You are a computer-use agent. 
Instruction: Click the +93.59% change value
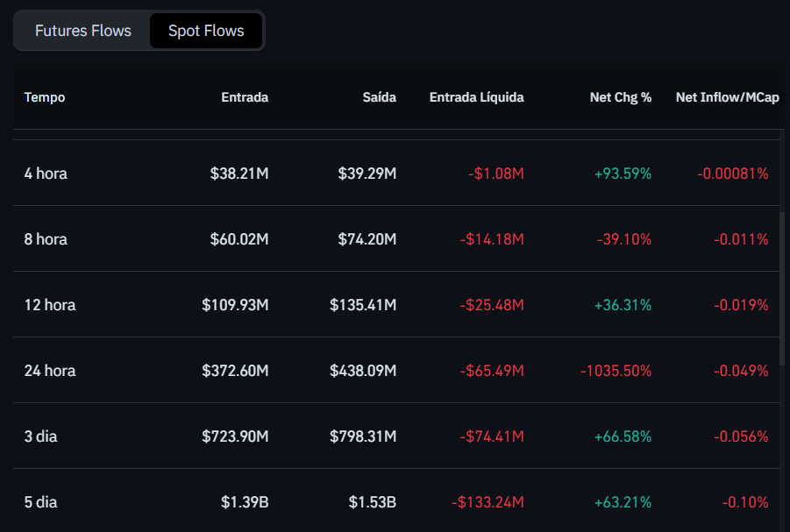(621, 174)
